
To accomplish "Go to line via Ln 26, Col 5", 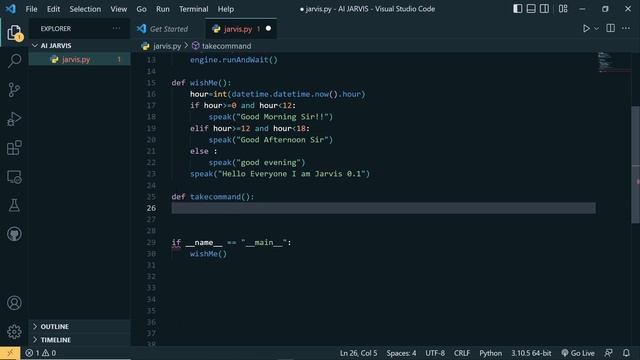I will [x=358, y=353].
